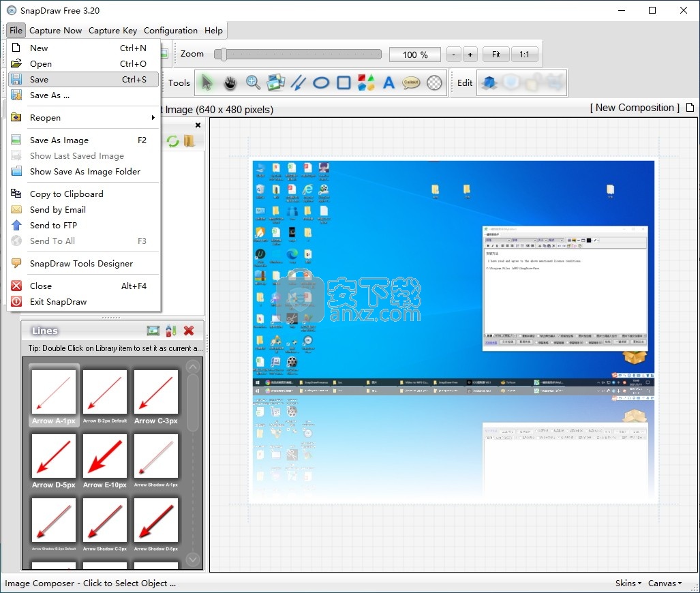Select the ellipse drawing tool

tap(321, 82)
